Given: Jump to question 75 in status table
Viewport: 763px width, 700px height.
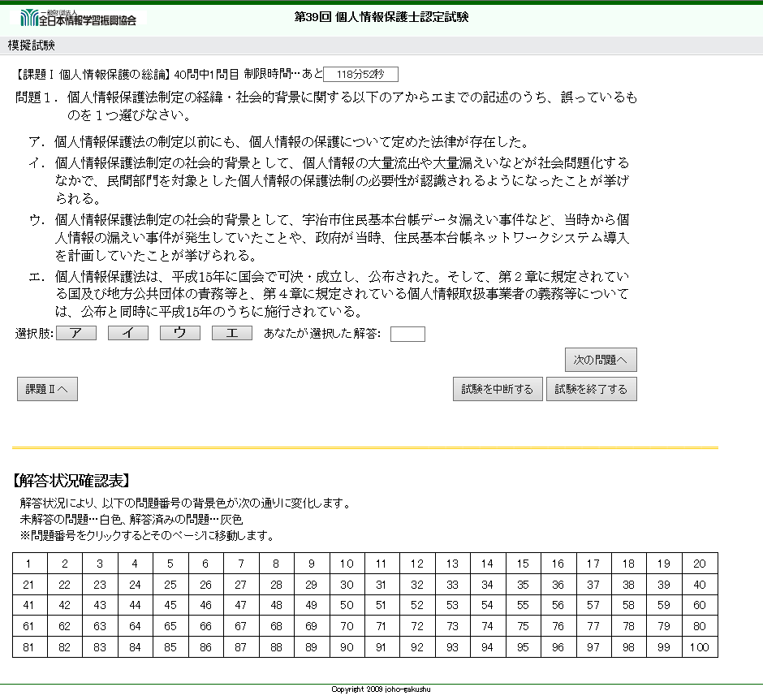Looking at the screenshot, I should tap(523, 626).
